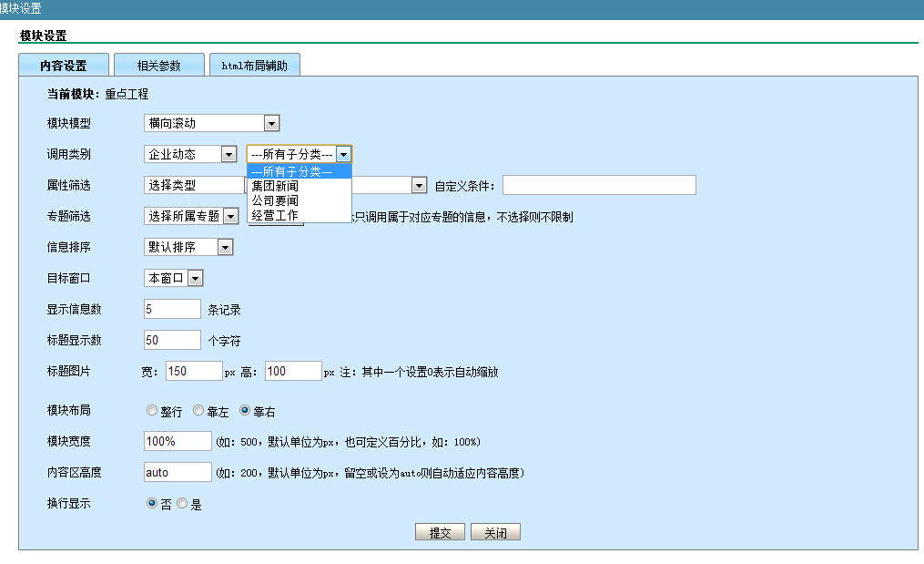This screenshot has height=564, width=924.
Task: Choose the 靠左 layout radio button
Action: point(198,411)
